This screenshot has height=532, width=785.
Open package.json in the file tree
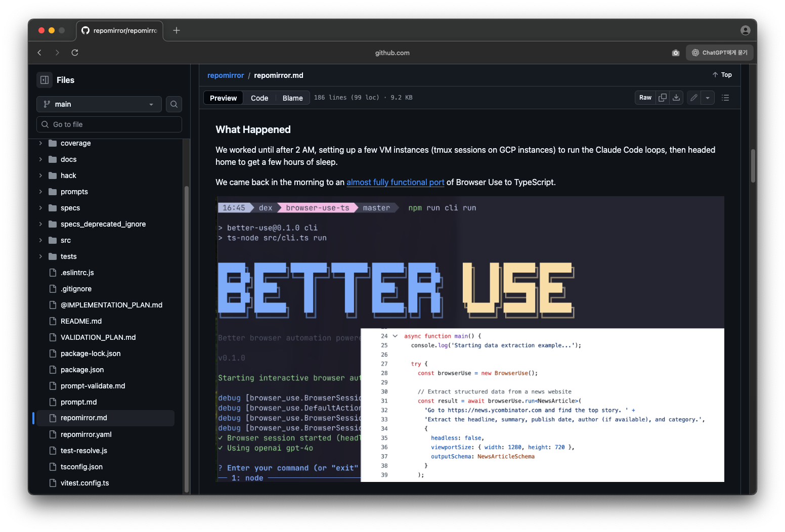pos(82,370)
